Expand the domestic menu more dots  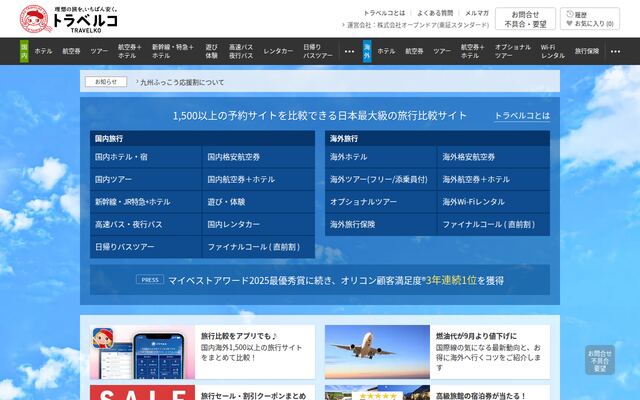(x=349, y=51)
